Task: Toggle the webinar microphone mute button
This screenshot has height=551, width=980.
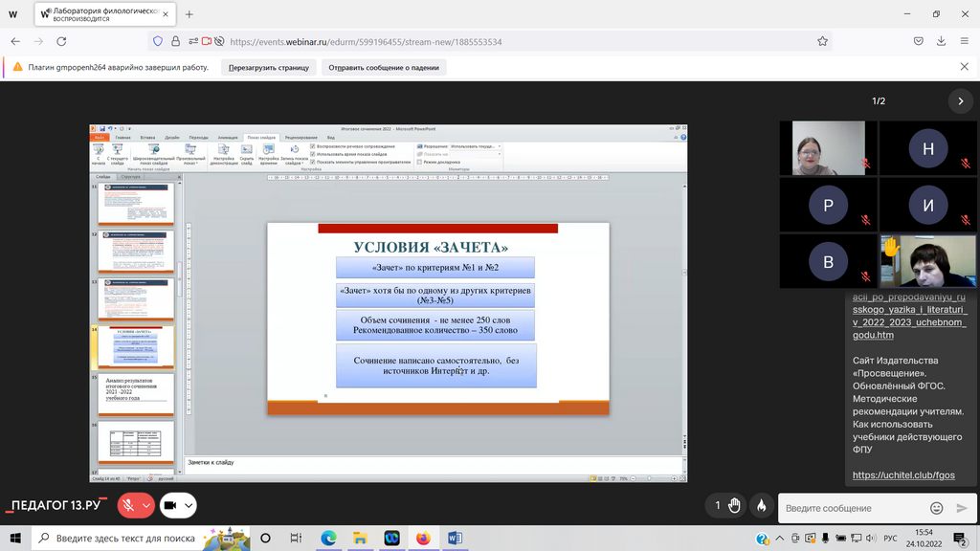Action: [129, 505]
